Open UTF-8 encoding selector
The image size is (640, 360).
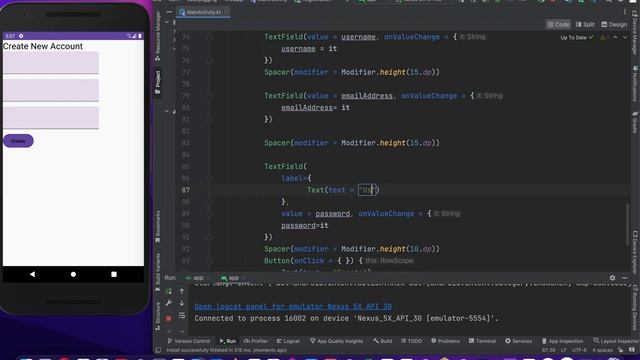click(x=579, y=350)
